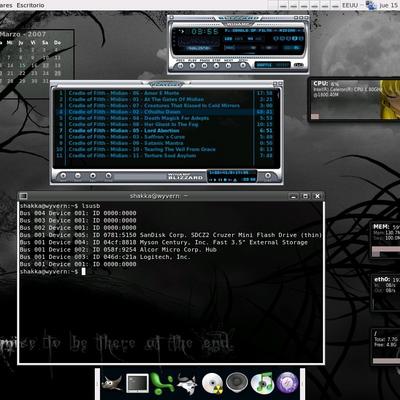Click the Logitech, Inc. line in the terminal
Viewport: 400px width, 400px height.
click(x=105, y=257)
